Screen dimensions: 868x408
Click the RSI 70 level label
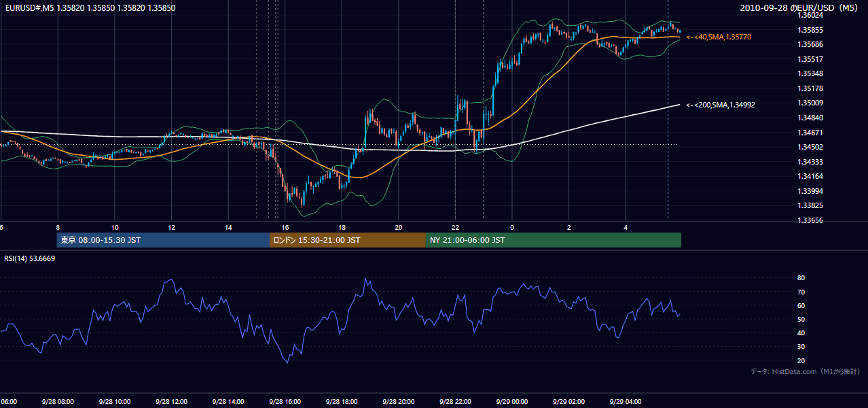click(x=801, y=292)
